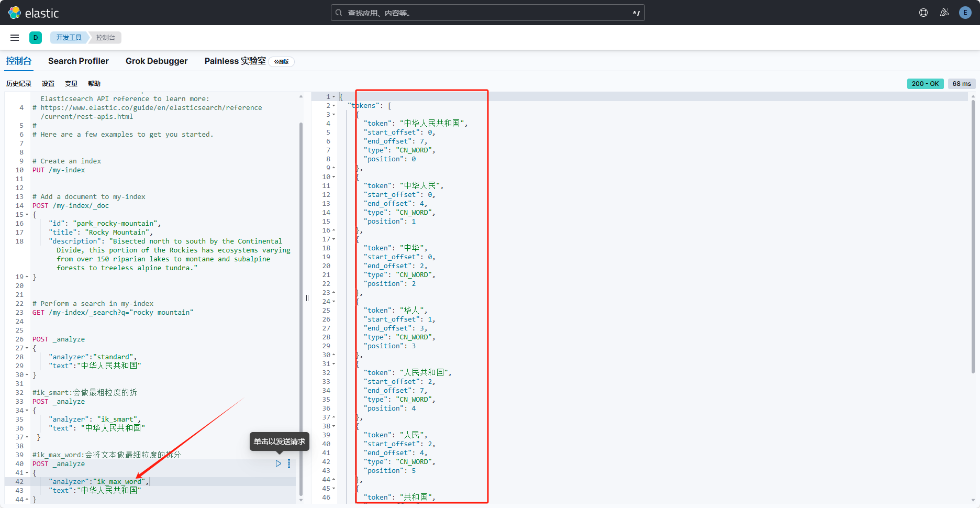980x508 pixels.
Task: Click the "analyzer":"standard" line
Action: pos(93,357)
